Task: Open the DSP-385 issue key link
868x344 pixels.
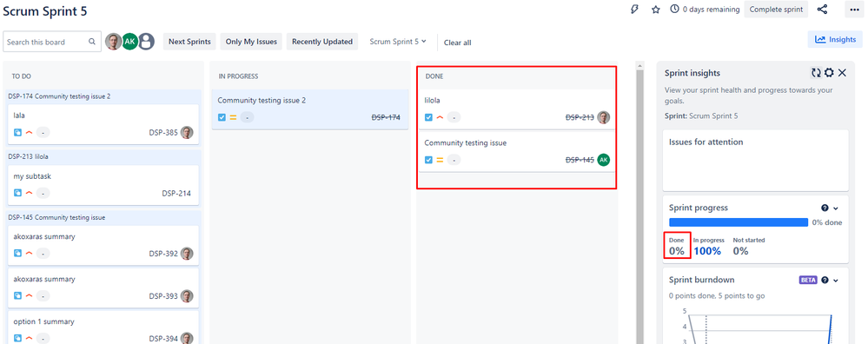Action: [x=163, y=133]
